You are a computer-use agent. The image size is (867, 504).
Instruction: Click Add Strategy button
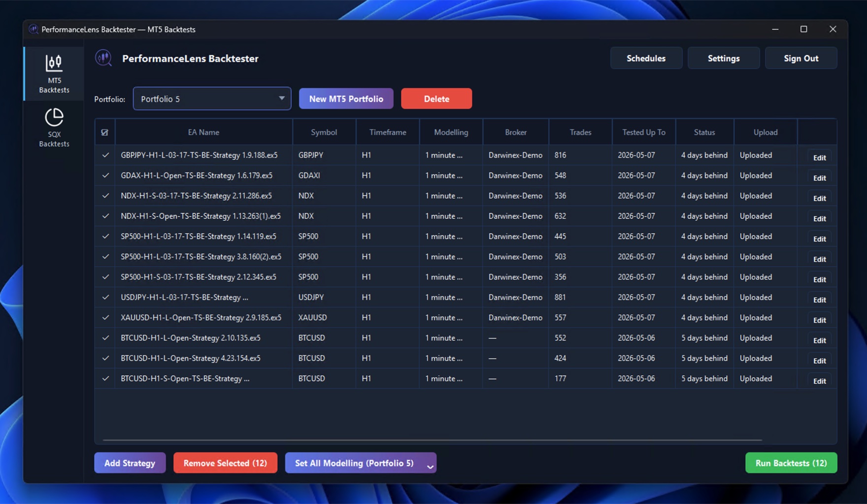[x=130, y=463]
